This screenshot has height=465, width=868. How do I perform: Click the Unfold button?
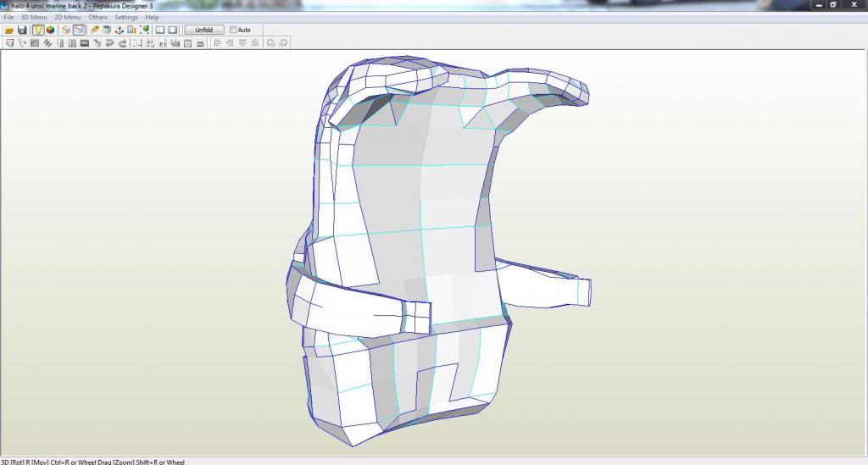click(x=203, y=30)
